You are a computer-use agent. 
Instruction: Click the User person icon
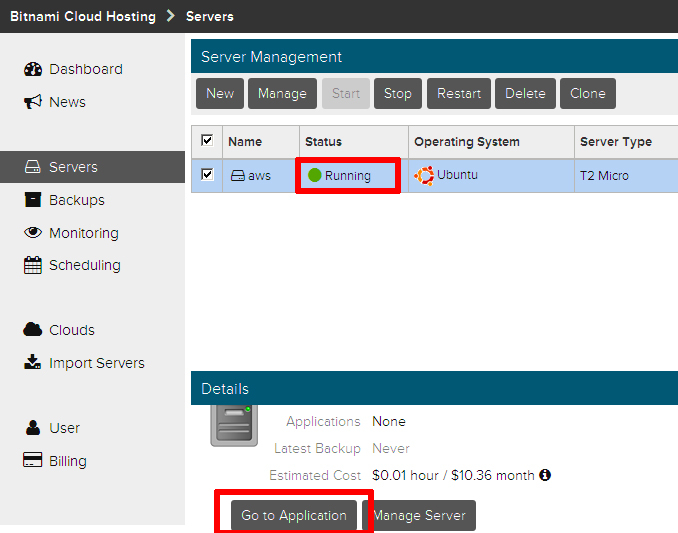pyautogui.click(x=33, y=428)
